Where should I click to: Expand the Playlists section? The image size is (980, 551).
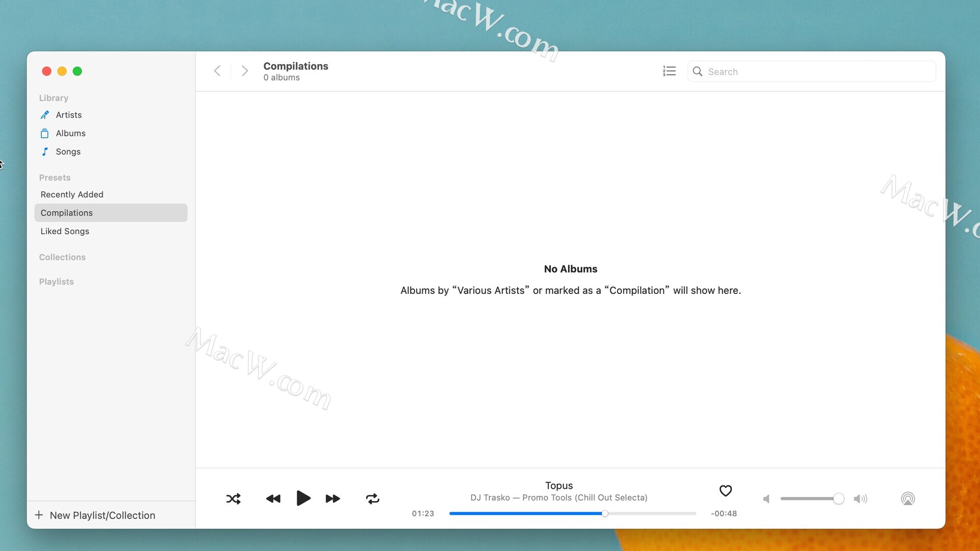coord(56,282)
